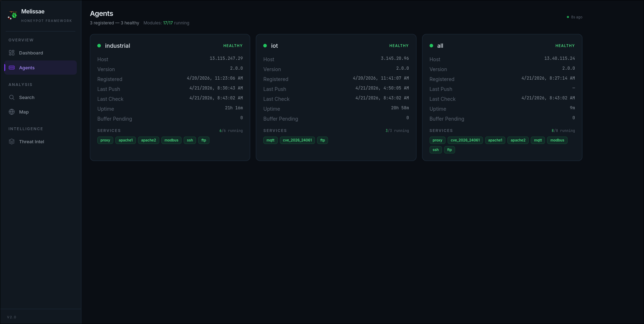Click the 8/8 running services count
The height and width of the screenshot is (324, 644).
[x=563, y=131]
